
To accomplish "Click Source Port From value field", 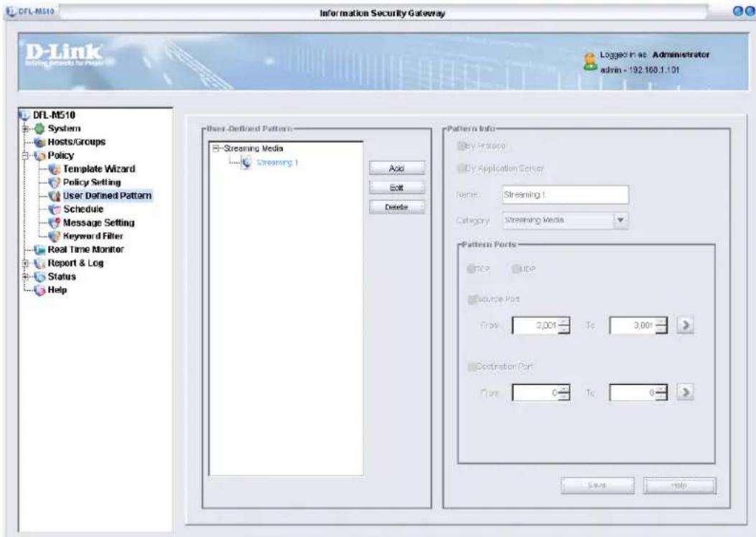I will (x=535, y=325).
